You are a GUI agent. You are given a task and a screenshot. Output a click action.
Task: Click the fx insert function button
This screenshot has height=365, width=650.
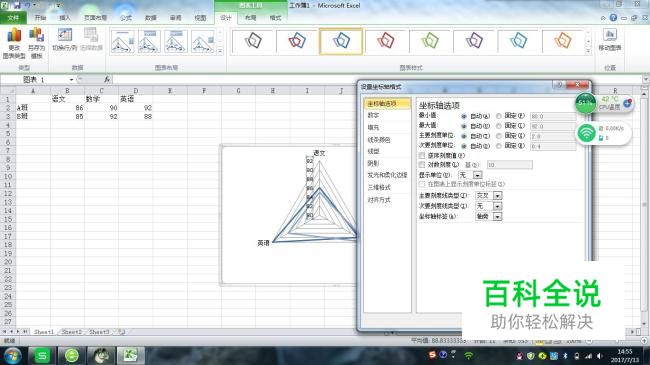pyautogui.click(x=107, y=79)
